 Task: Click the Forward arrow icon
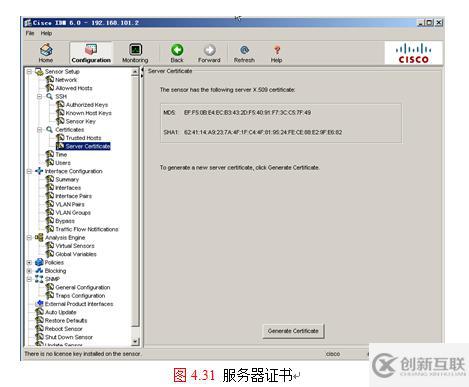point(209,53)
